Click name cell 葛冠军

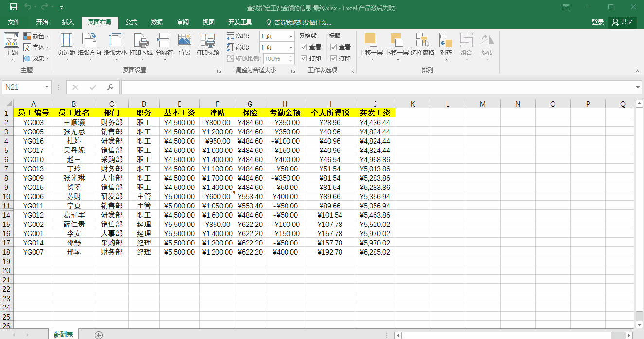74,215
